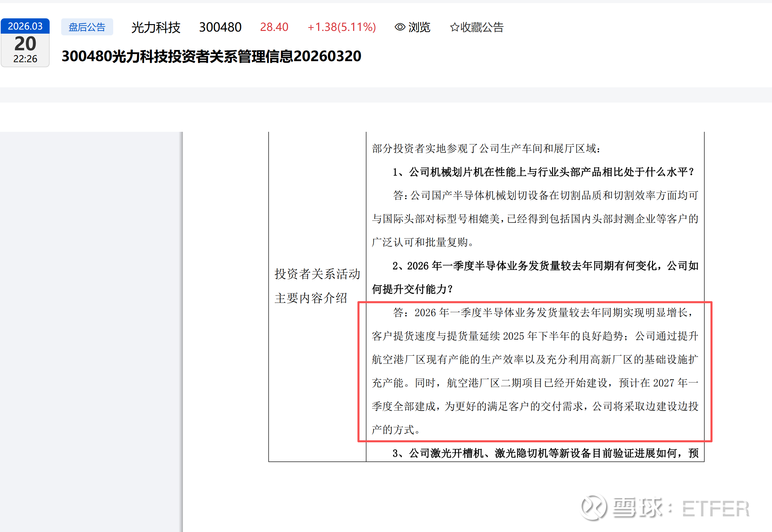
Task: Click the 盘后公告 tag
Action: (87, 27)
